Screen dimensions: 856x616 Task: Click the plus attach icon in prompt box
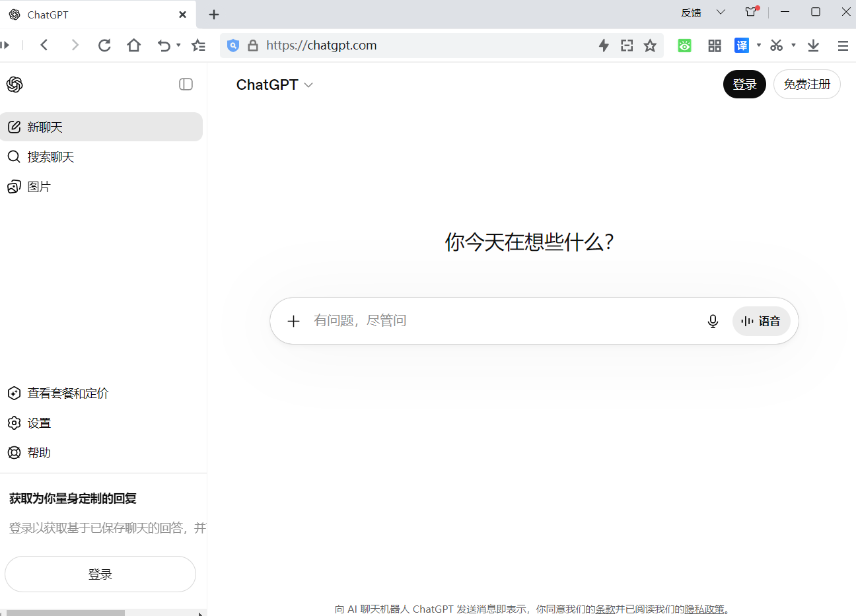coord(294,321)
